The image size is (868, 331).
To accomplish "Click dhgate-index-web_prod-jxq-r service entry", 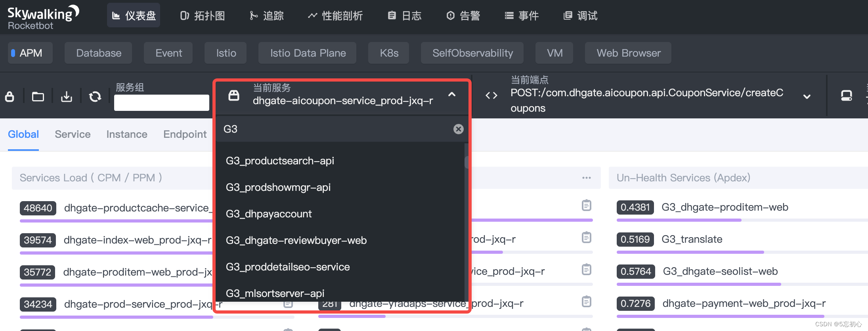I will [x=138, y=240].
